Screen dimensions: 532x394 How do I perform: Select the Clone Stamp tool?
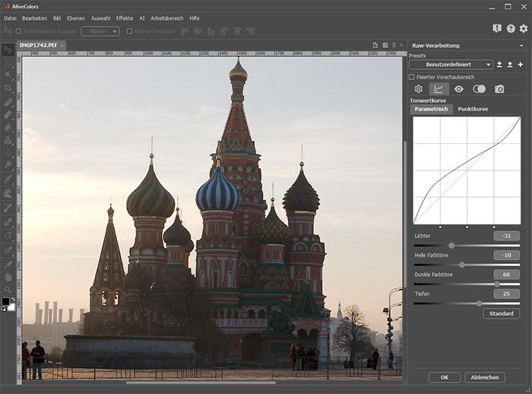[x=8, y=140]
